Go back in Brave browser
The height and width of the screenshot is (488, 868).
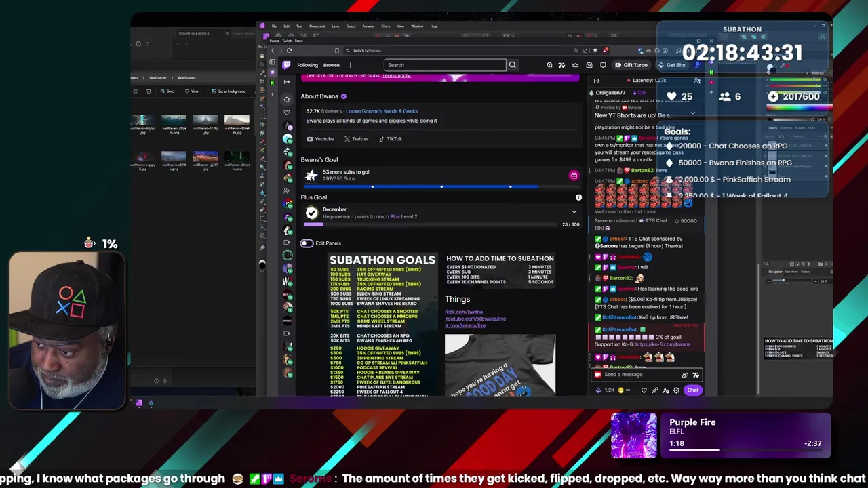coord(273,50)
